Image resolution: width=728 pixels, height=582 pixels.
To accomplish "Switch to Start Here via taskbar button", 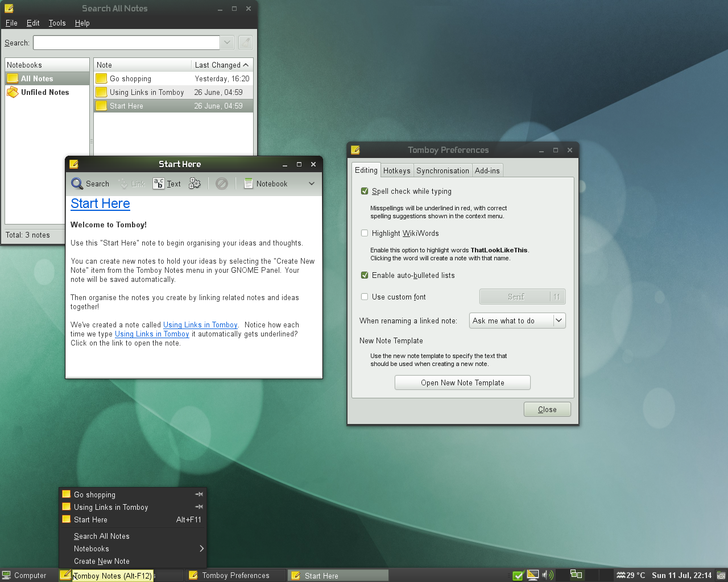I will [338, 575].
